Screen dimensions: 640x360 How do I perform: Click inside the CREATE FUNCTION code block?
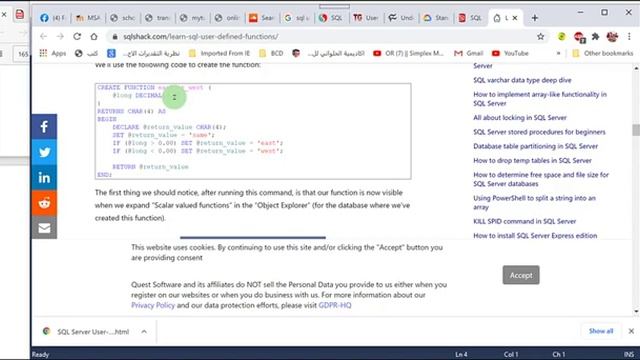tap(253, 131)
